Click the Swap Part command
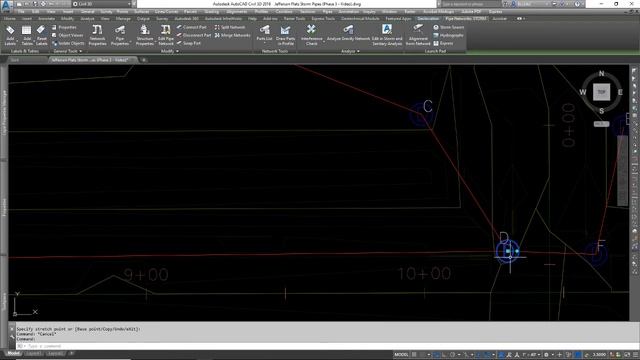This screenshot has height=360, width=640. tap(189, 43)
